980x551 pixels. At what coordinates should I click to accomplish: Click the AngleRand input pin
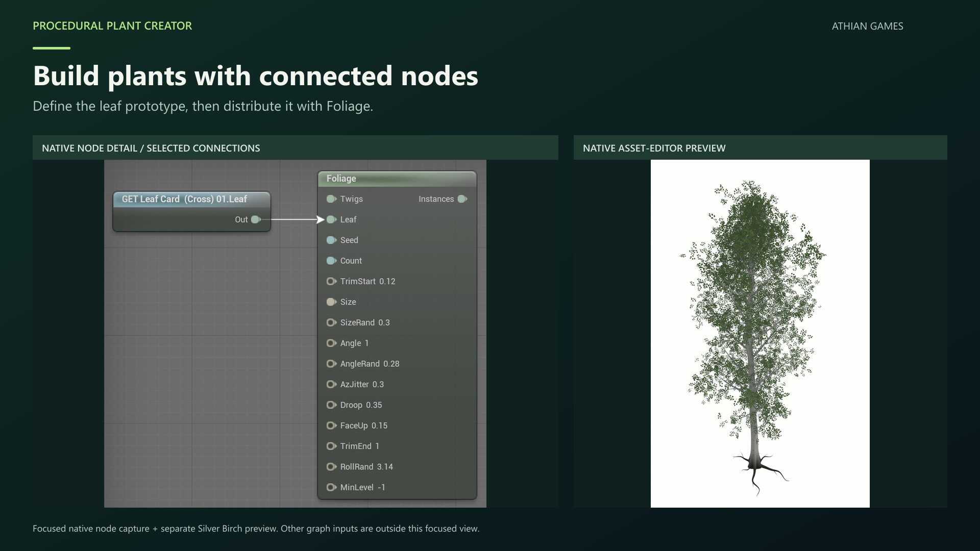331,364
